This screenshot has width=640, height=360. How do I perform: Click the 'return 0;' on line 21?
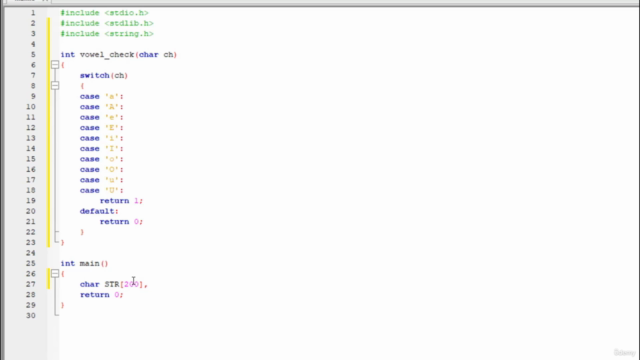pos(121,222)
